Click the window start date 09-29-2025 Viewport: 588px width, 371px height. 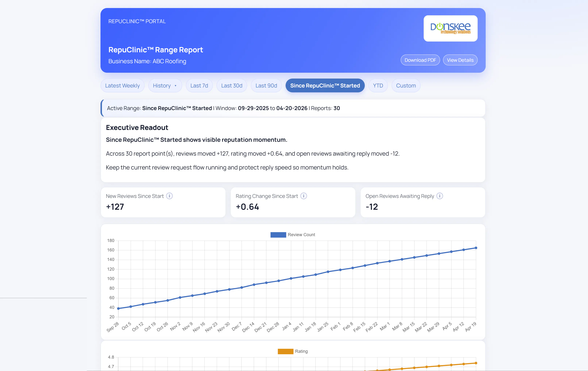[x=253, y=108]
